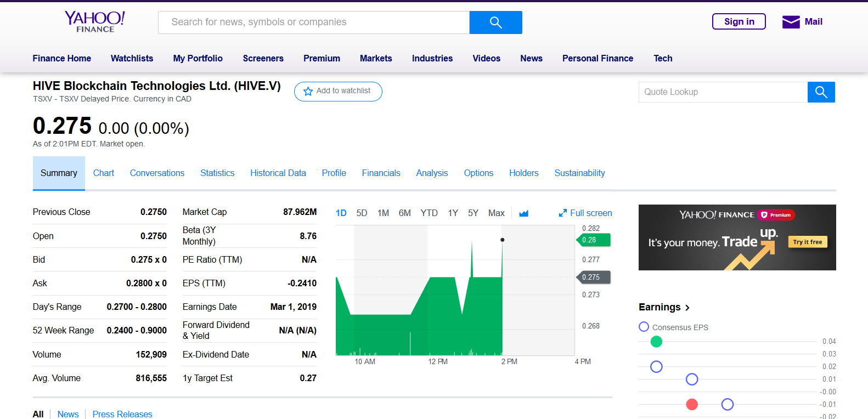868x419 pixels.
Task: Open Markets navigation item
Action: click(376, 58)
